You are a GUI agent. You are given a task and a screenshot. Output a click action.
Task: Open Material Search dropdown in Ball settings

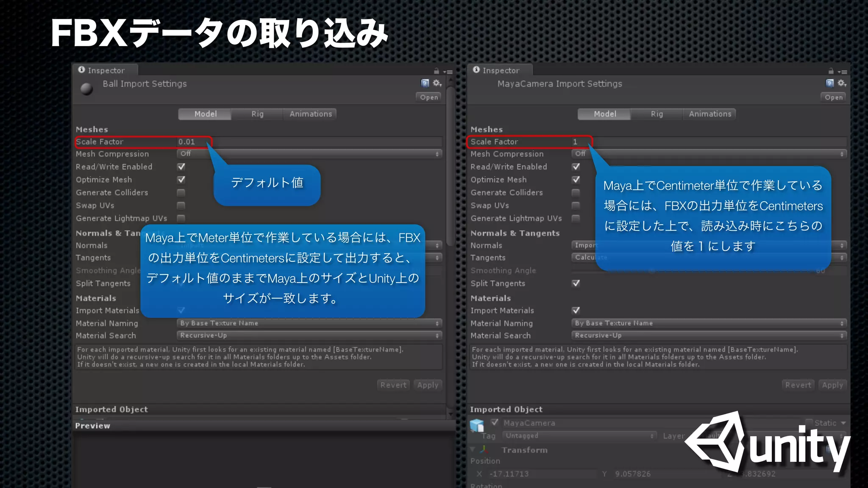[309, 335]
